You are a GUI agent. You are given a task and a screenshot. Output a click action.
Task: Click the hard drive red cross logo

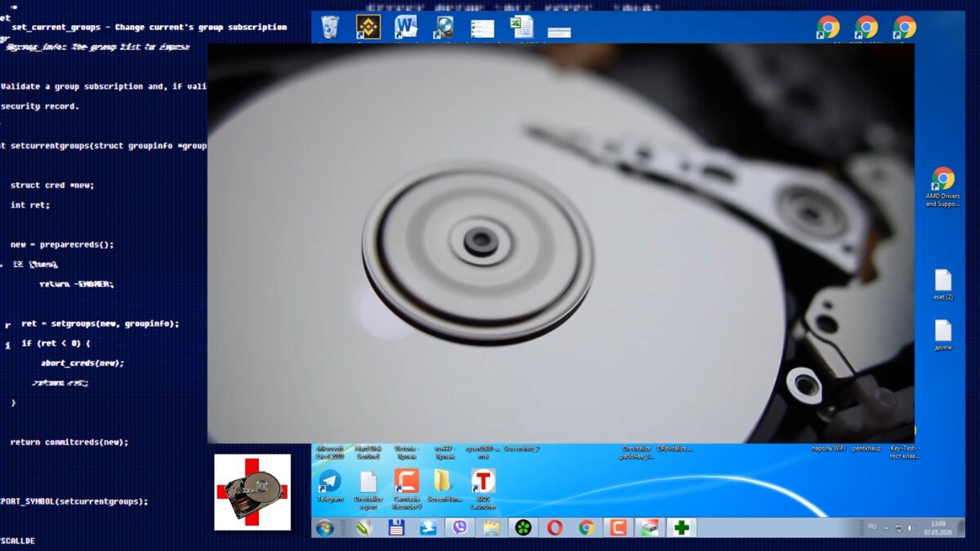tap(252, 492)
